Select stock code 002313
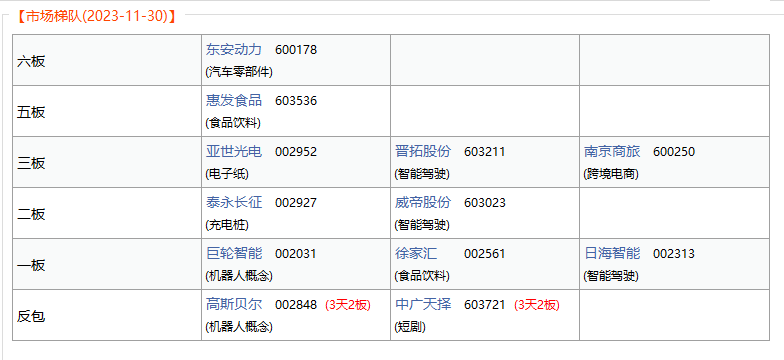 click(674, 254)
